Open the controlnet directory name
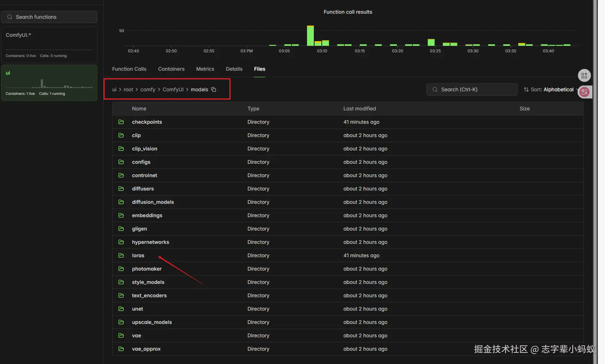 point(145,175)
